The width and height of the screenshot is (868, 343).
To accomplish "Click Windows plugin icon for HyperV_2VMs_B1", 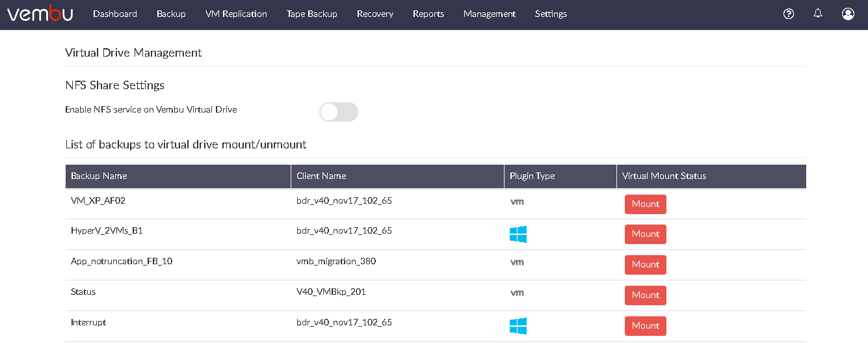I will pyautogui.click(x=518, y=234).
